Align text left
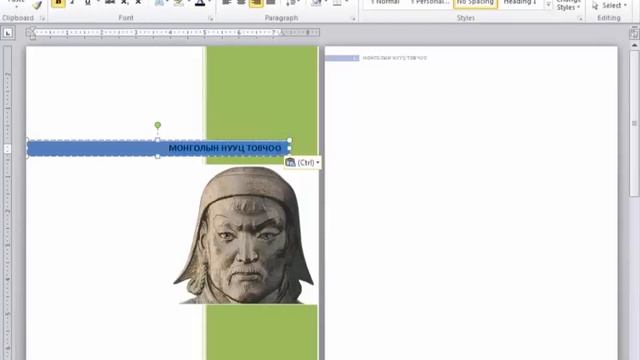The width and height of the screenshot is (640, 360). coord(227,3)
